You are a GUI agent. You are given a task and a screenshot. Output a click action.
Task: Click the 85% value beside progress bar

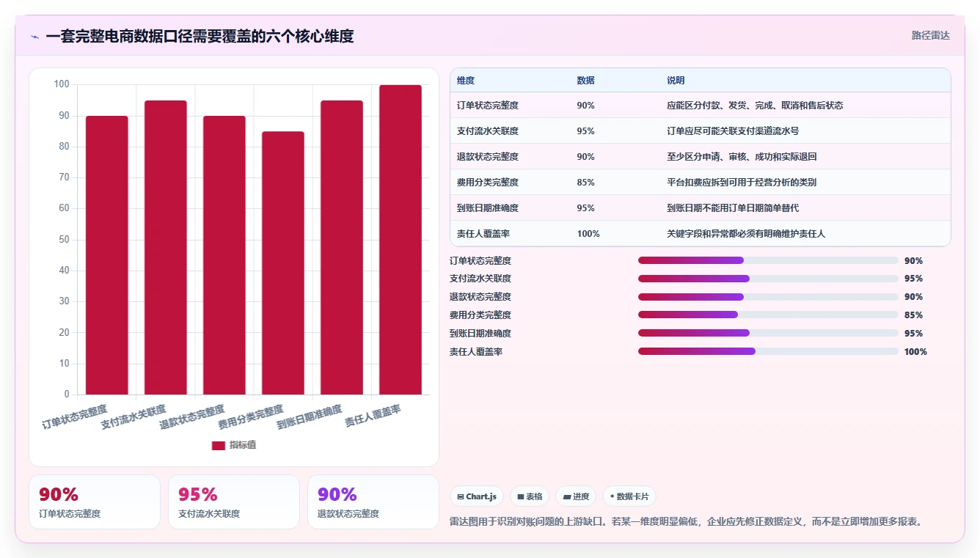(x=913, y=315)
